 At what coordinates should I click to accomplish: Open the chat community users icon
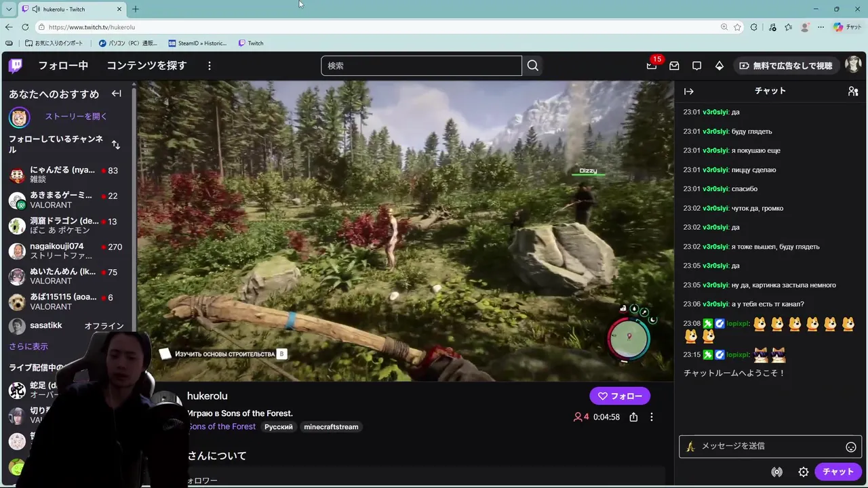[853, 91]
